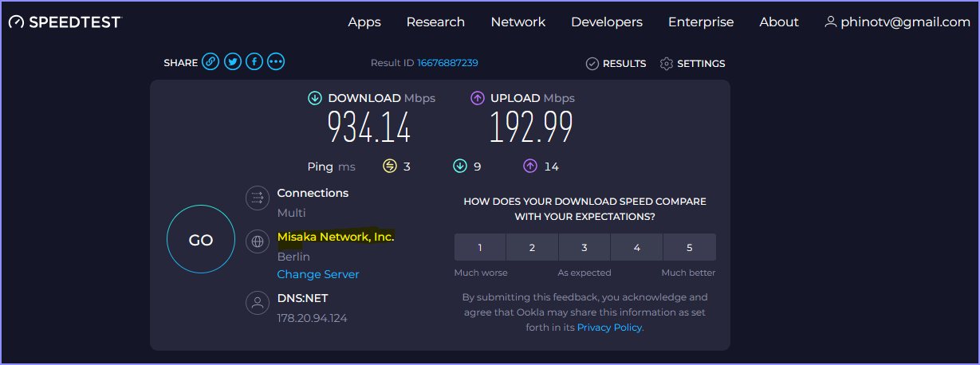Click the download speed value 934.14

(369, 128)
